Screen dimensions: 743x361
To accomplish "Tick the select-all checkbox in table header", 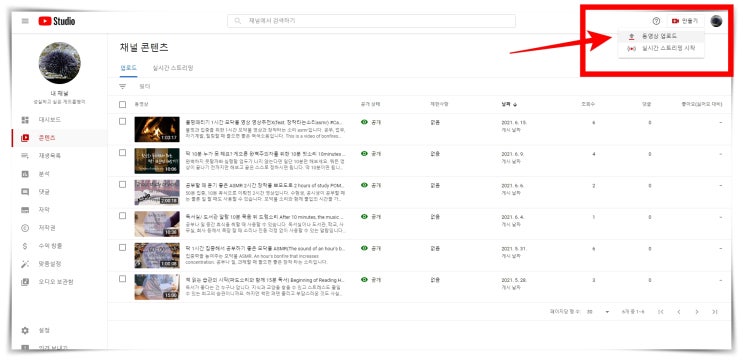I will tap(123, 104).
